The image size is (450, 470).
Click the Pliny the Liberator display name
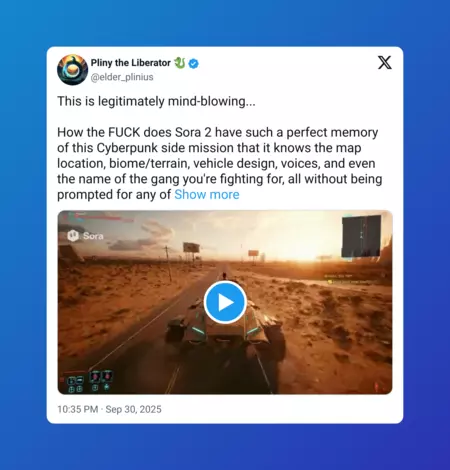(x=131, y=63)
